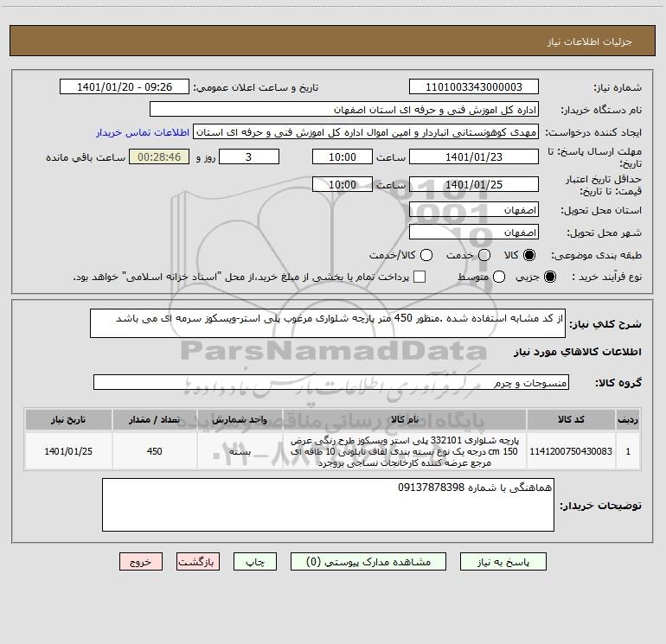Viewport: 666px width, 644px height.
Task: Click the شماره نیاز field 1101003343000003
Action: pyautogui.click(x=474, y=86)
